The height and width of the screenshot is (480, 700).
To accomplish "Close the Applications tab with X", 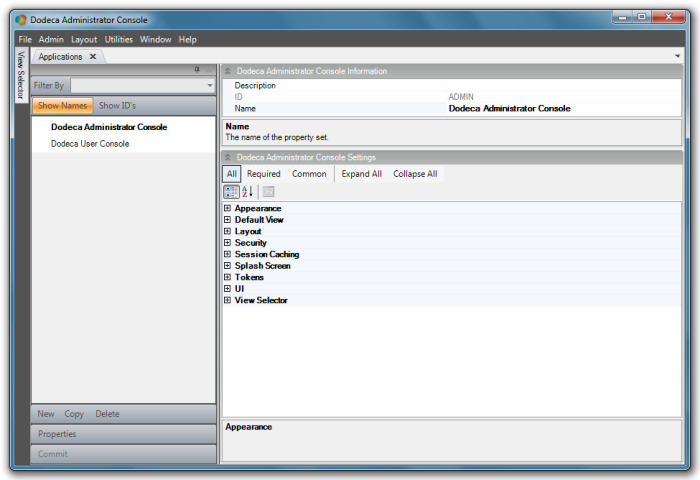I will click(x=93, y=57).
